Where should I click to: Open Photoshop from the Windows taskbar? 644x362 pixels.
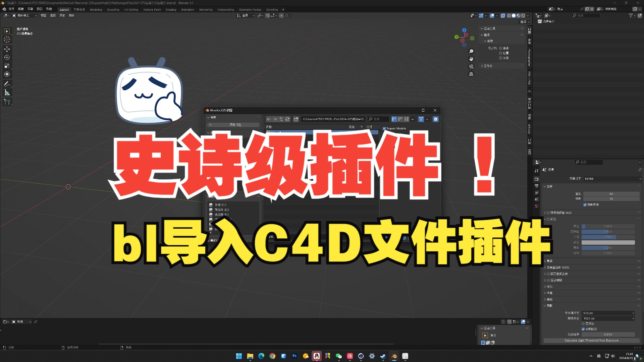pos(294,356)
